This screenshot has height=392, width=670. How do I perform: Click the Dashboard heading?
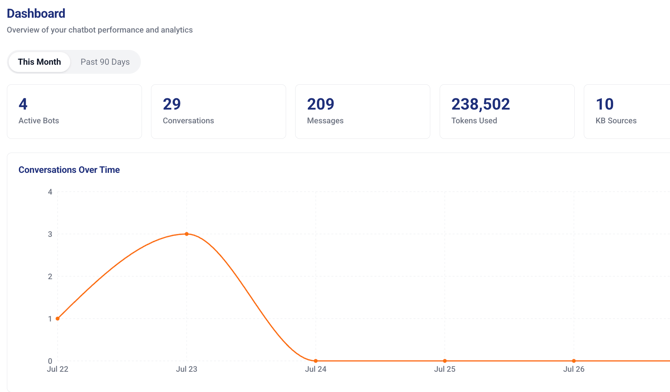pos(36,13)
